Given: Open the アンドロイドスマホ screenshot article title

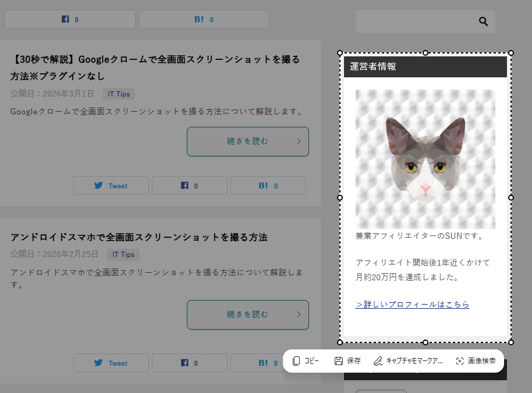Looking at the screenshot, I should pos(139,237).
